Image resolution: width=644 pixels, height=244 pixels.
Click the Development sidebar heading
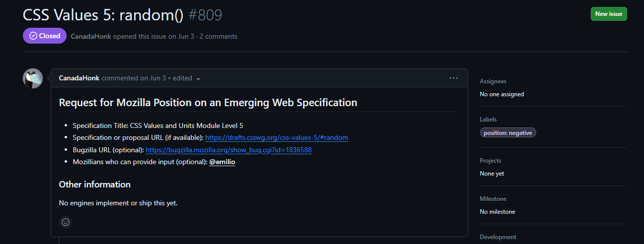click(x=498, y=237)
